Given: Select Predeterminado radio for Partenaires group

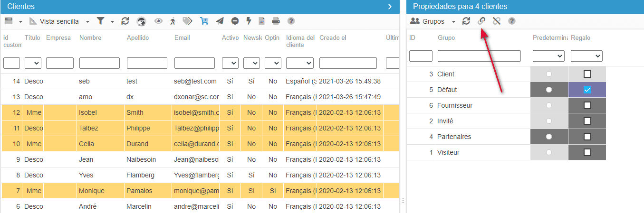Looking at the screenshot, I should (x=549, y=137).
